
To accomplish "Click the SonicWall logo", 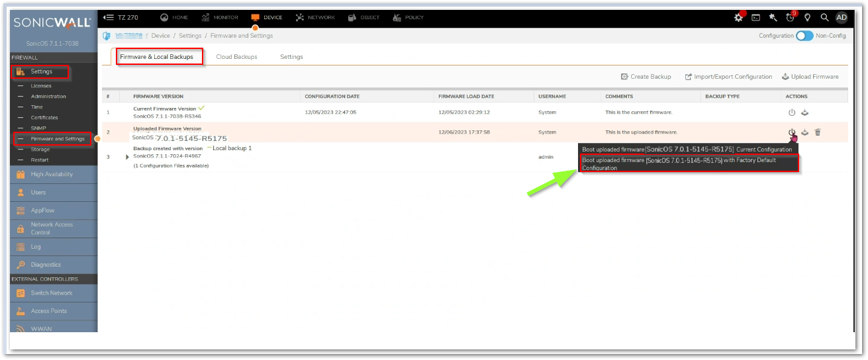I will point(52,23).
